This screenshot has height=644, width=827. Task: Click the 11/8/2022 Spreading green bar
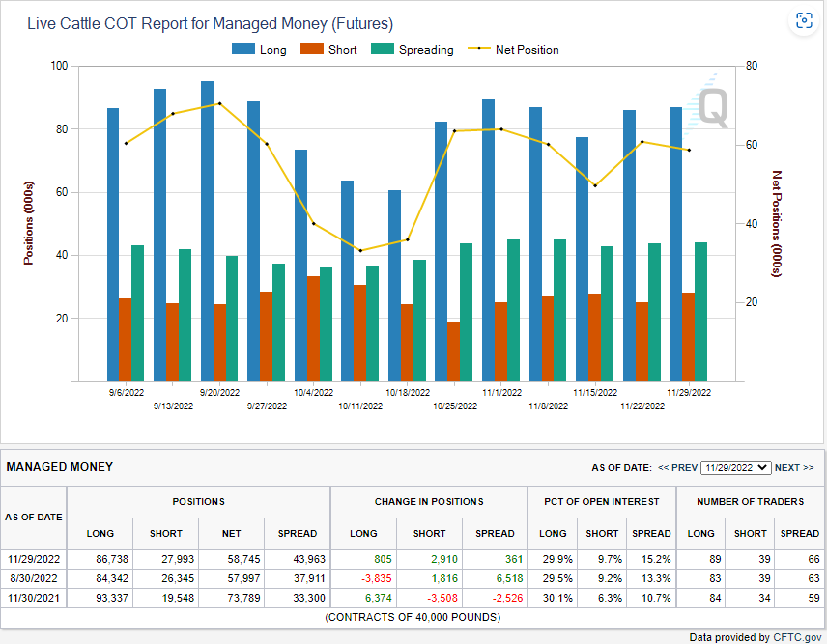(560, 310)
